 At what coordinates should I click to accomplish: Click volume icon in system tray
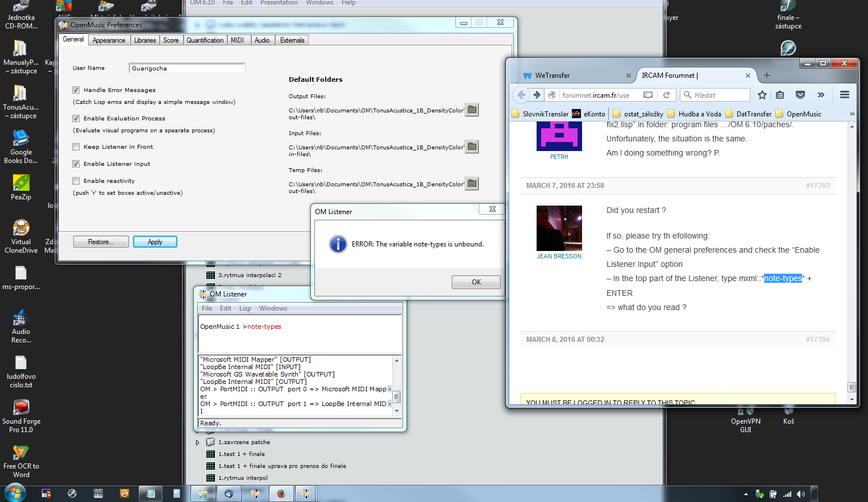(801, 494)
